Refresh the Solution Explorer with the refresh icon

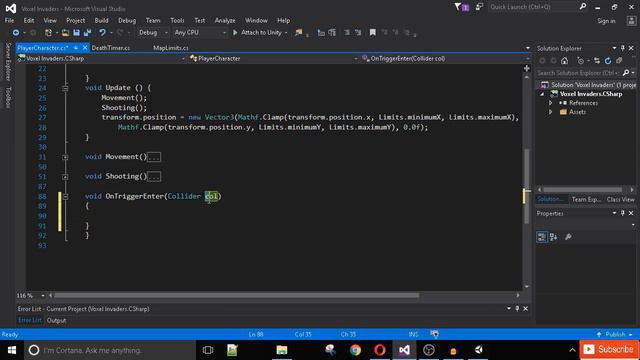coord(608,61)
